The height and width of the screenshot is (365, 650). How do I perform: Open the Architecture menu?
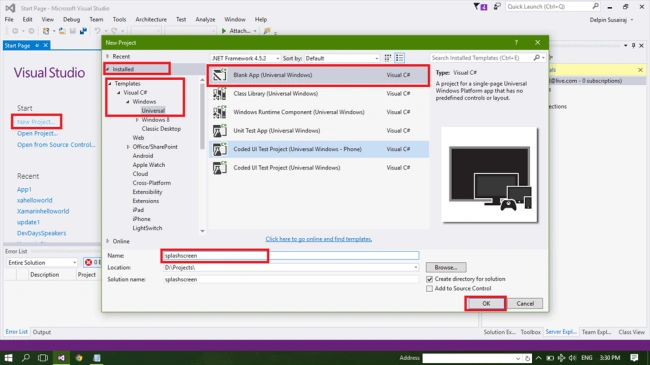(x=151, y=19)
